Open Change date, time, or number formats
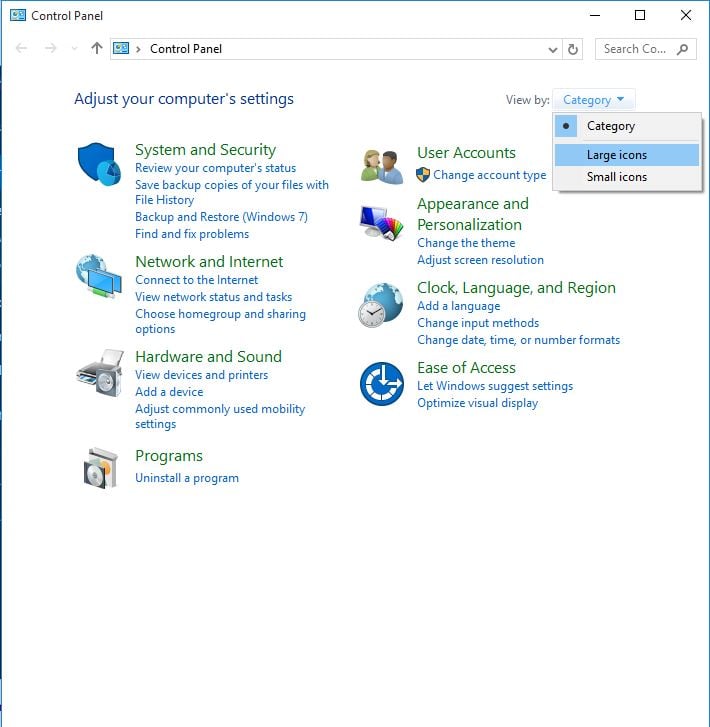Viewport: 710px width, 727px height. [518, 340]
